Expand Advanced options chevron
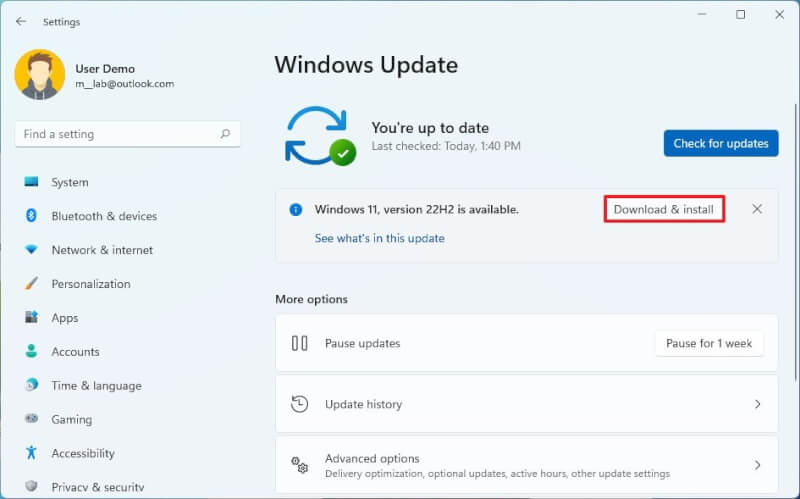The height and width of the screenshot is (499, 800). click(758, 465)
